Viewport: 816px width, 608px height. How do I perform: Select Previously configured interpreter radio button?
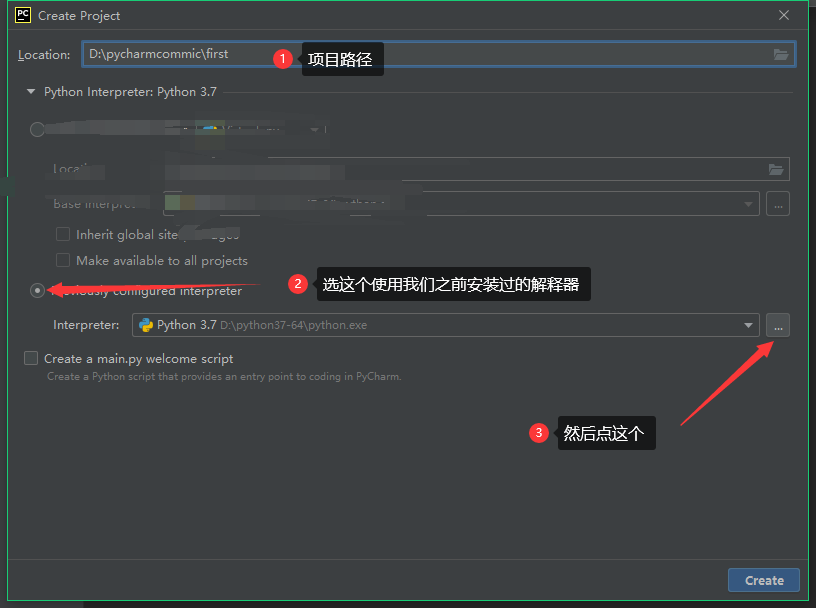[x=37, y=290]
